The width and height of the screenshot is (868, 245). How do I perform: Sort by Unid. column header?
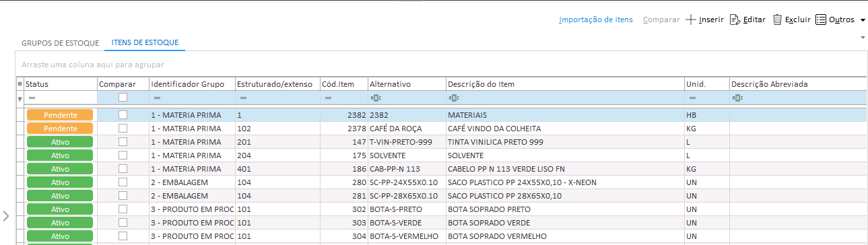click(x=707, y=84)
